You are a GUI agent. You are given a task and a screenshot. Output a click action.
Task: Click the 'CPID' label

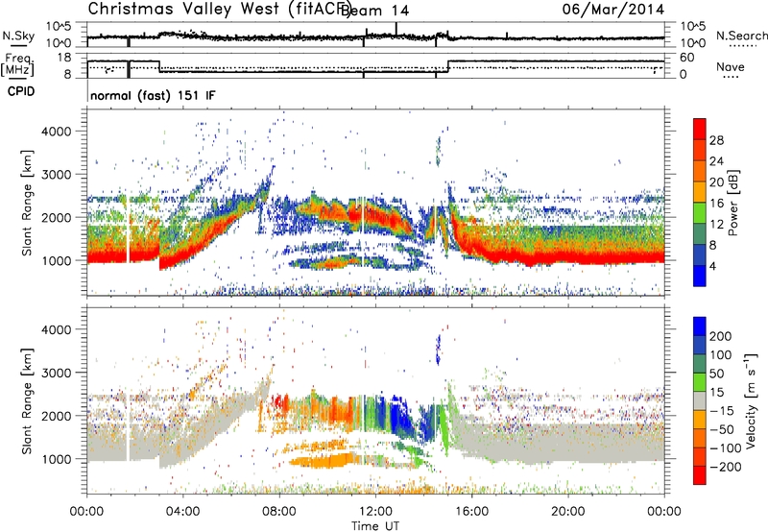coord(21,91)
